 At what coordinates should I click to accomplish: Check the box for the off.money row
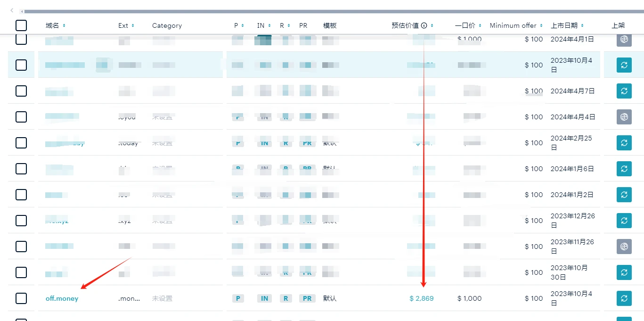21,298
